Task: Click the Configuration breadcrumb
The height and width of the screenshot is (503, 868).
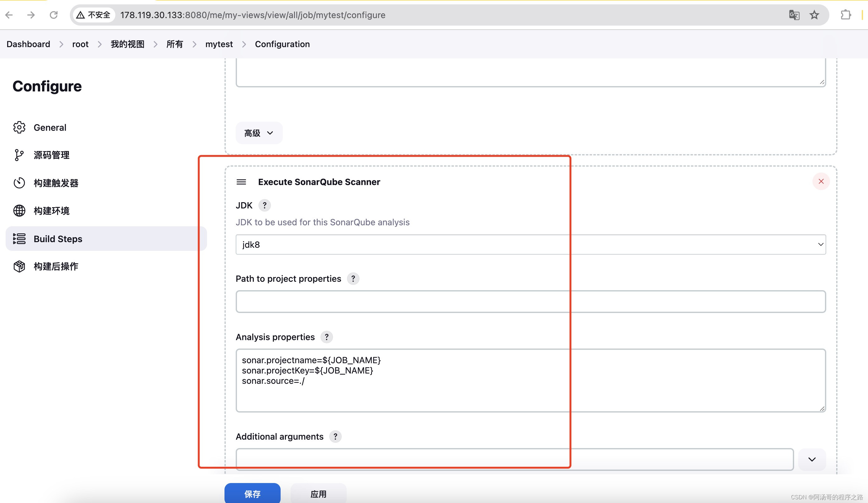Action: click(x=282, y=44)
